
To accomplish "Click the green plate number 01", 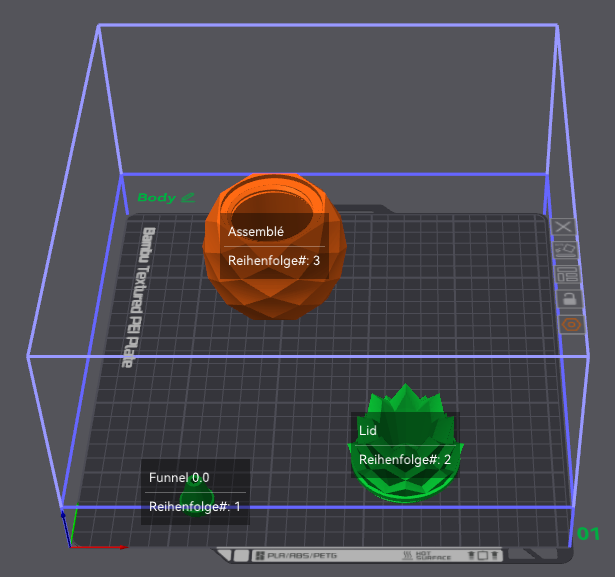I will (588, 534).
